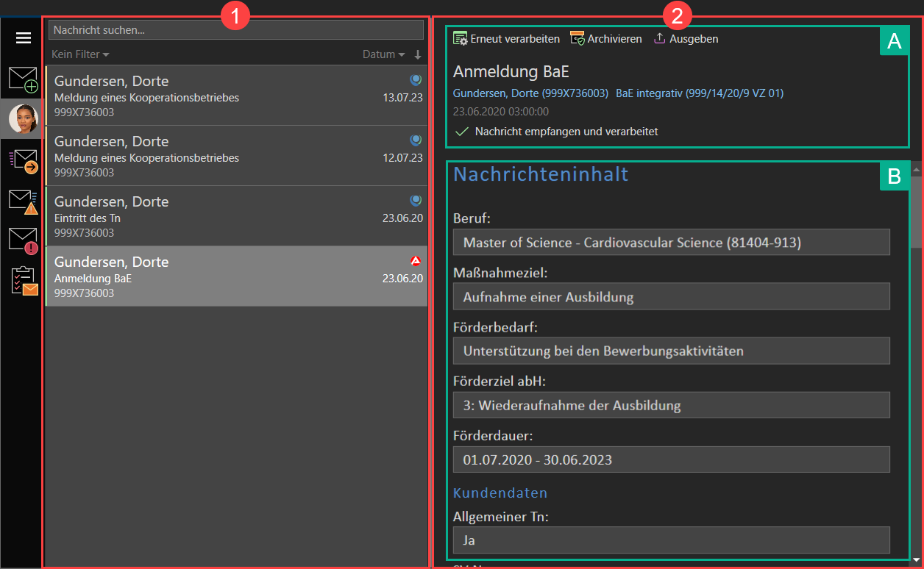The height and width of the screenshot is (569, 924).
Task: Click the Archivieren toolbar button
Action: point(606,39)
